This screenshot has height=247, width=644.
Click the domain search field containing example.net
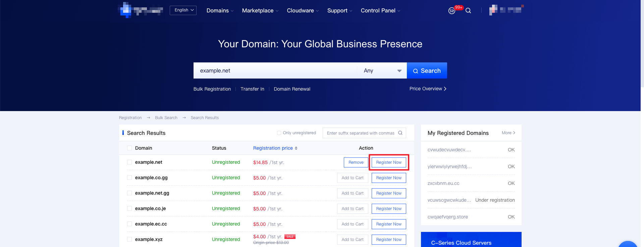pyautogui.click(x=275, y=70)
